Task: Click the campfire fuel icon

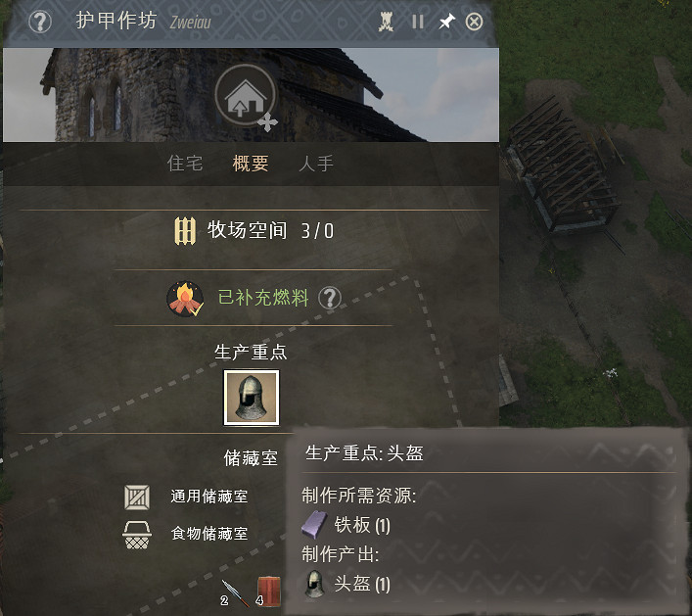Action: coord(185,299)
